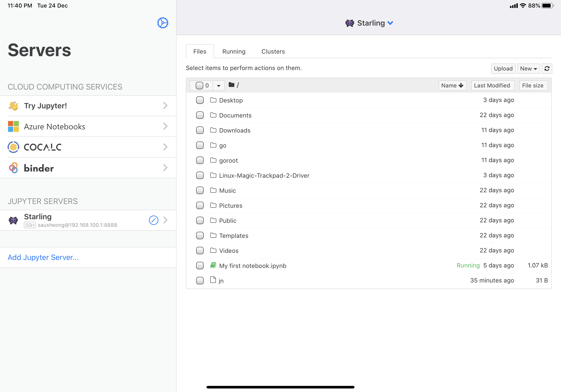Check the Desktop folder checkbox
561x392 pixels.
point(200,100)
